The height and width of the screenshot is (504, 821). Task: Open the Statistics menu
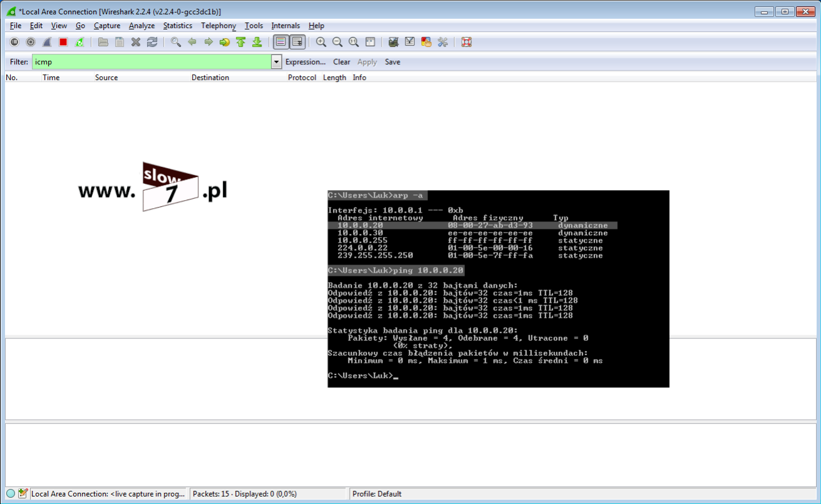(178, 26)
